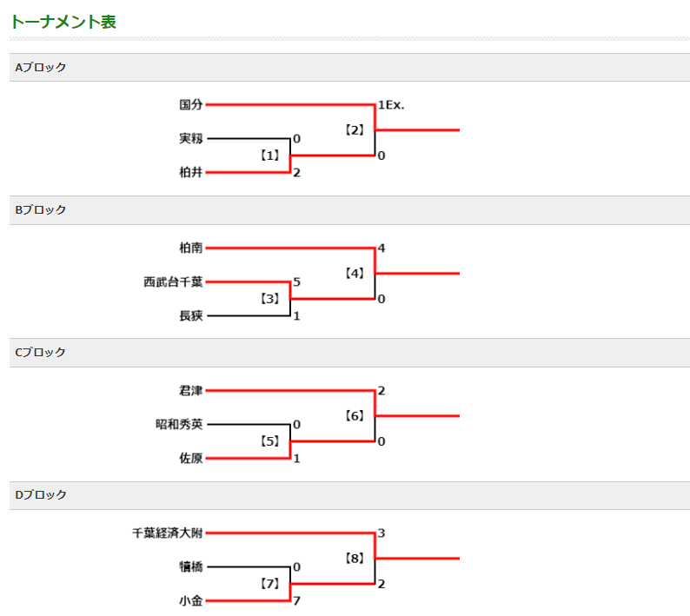Open match 【3】 in B block
Viewport: 690px width, 616px height.
[269, 299]
